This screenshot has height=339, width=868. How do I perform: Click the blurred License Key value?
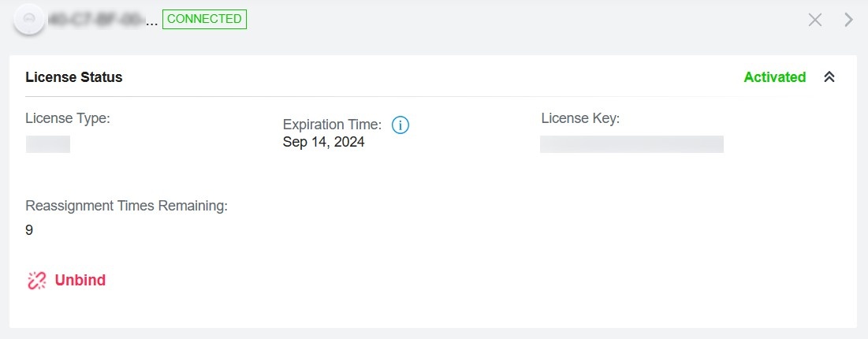click(631, 143)
